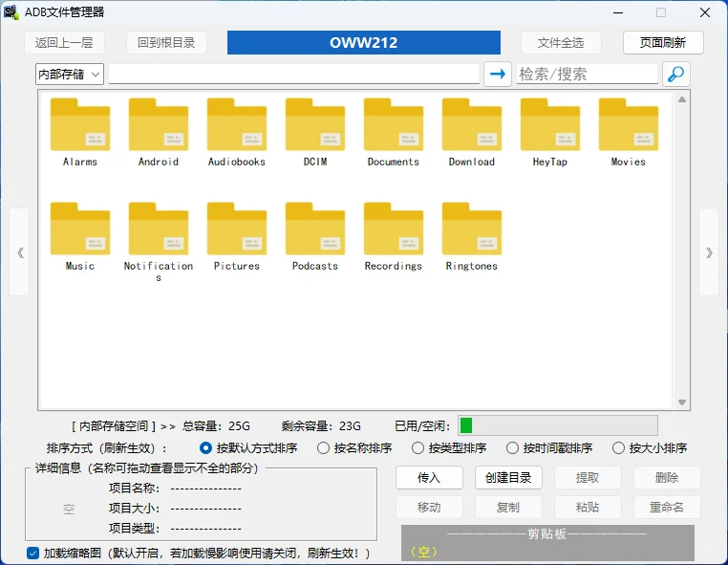Select 按名称排序 radio button
Screen dimensions: 728x565
(323, 448)
